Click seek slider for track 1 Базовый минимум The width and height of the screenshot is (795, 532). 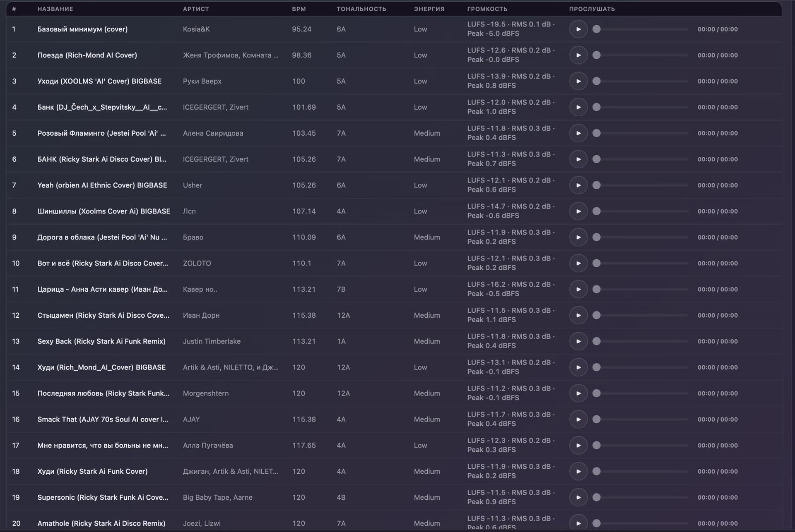(640, 29)
